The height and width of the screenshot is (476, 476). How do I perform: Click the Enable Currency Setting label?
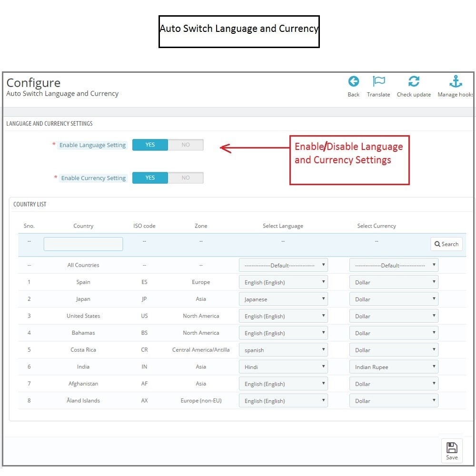pos(93,178)
